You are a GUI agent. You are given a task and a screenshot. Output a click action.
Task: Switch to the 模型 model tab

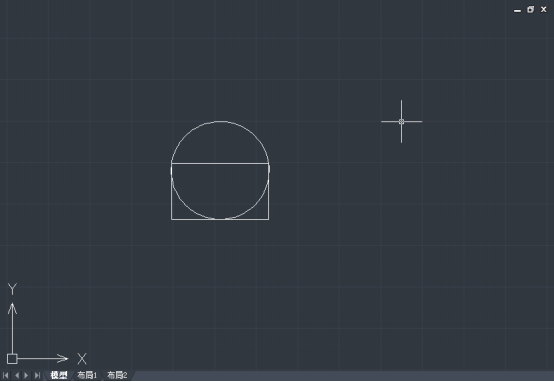tap(59, 375)
